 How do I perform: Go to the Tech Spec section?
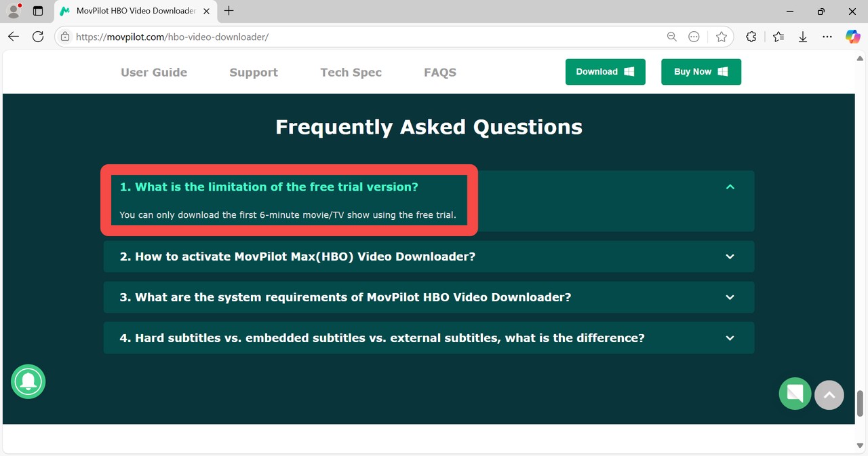click(x=351, y=72)
